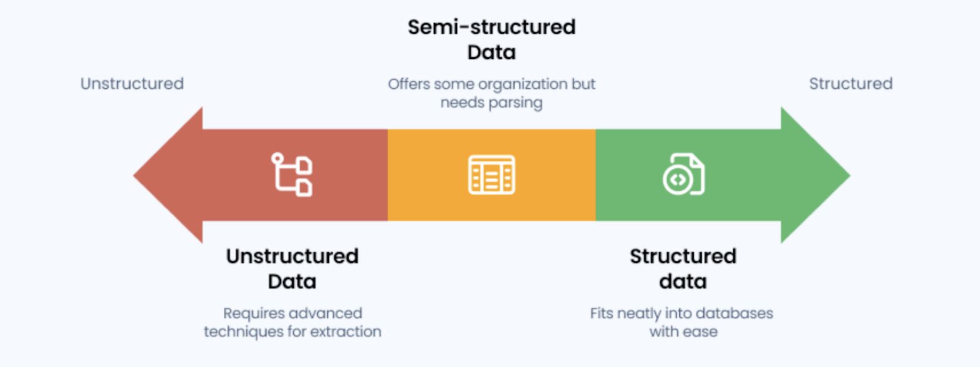Click the gray "Unstructured" label at top left
Image resolution: width=980 pixels, height=367 pixels.
point(132,84)
